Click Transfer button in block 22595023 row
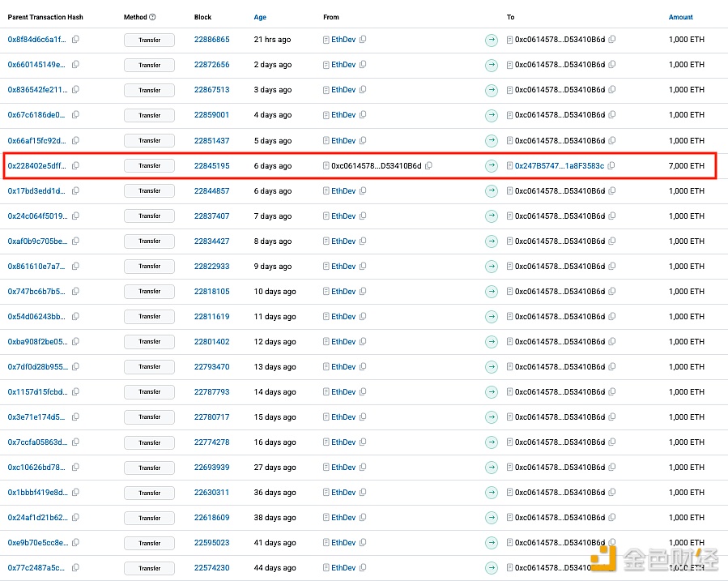This screenshot has height=581, width=728. (149, 543)
